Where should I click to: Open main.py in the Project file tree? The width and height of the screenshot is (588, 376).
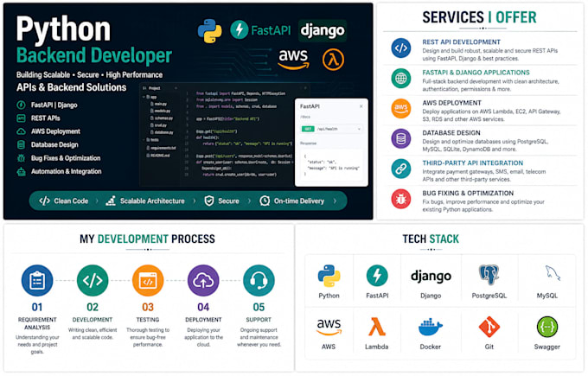(x=158, y=104)
